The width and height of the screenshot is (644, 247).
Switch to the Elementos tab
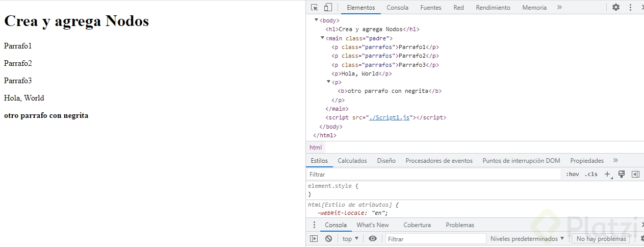pyautogui.click(x=361, y=8)
